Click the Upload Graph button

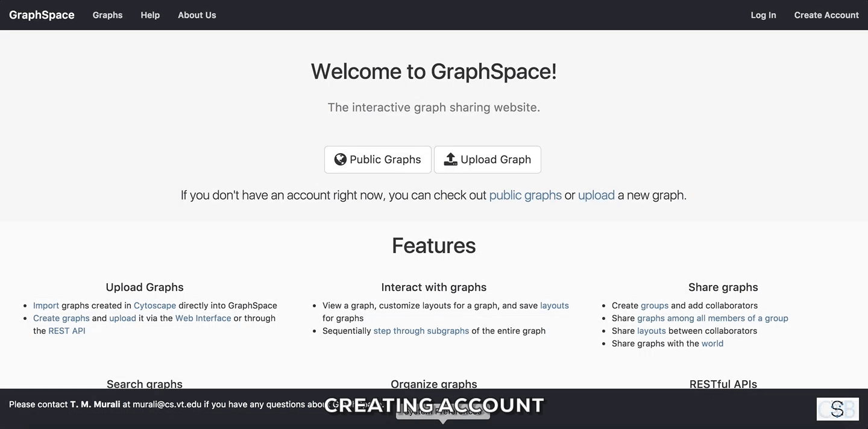pos(488,160)
